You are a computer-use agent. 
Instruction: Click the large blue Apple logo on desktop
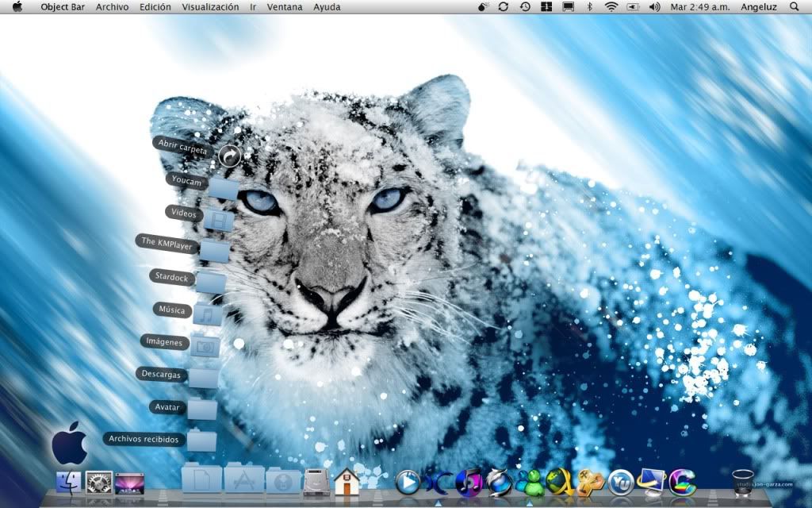coord(70,443)
